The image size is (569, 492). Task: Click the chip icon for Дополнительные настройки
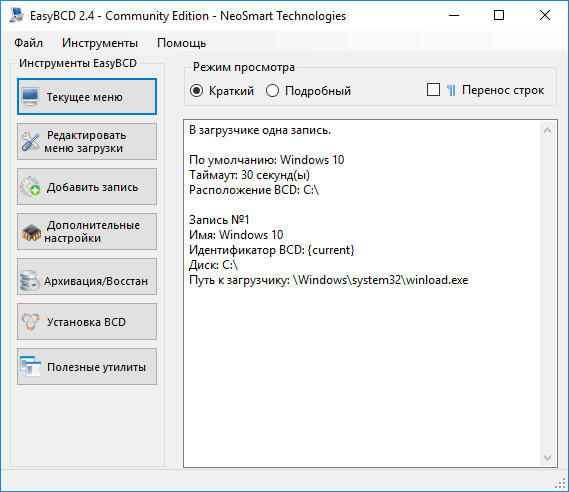pos(31,232)
